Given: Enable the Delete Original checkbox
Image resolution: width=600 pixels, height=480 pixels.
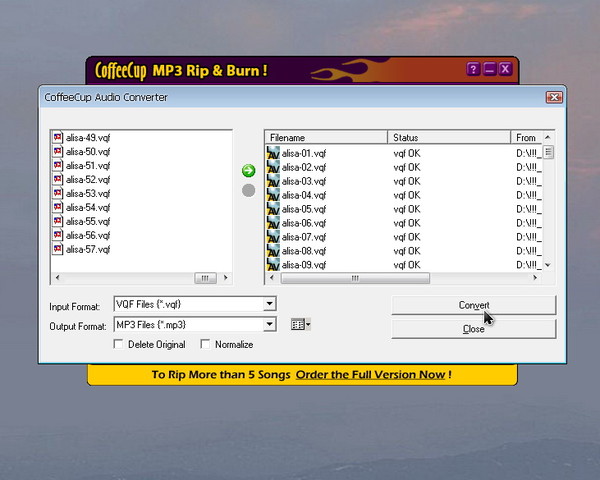Looking at the screenshot, I should (x=119, y=344).
